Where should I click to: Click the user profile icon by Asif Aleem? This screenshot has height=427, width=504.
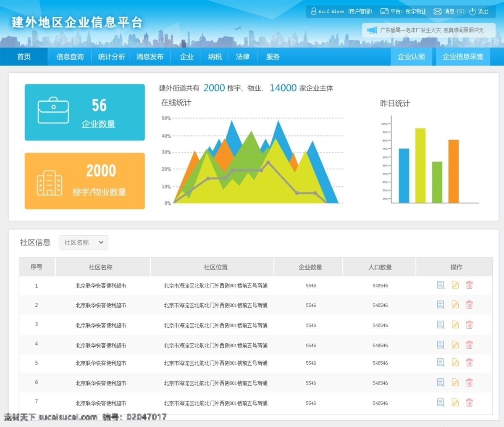[313, 11]
